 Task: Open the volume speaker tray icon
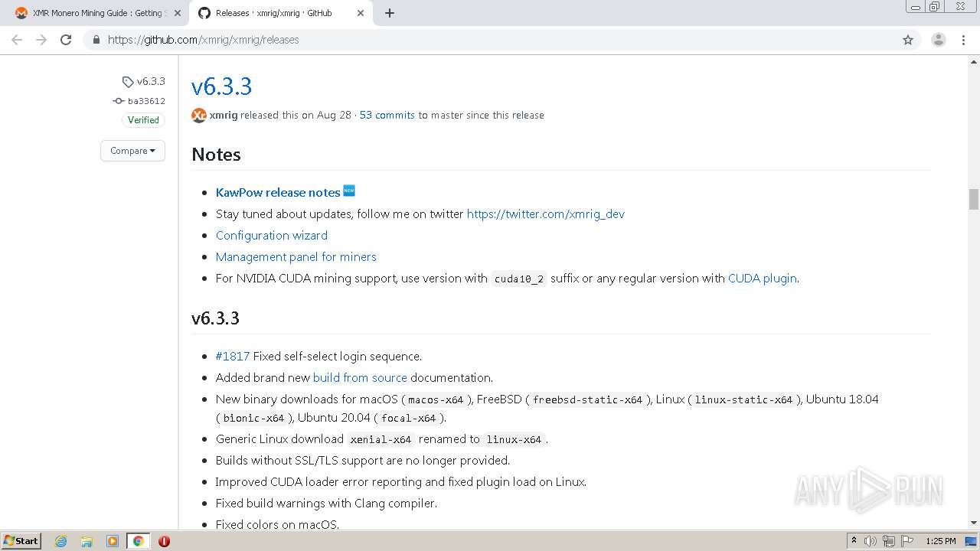871,541
